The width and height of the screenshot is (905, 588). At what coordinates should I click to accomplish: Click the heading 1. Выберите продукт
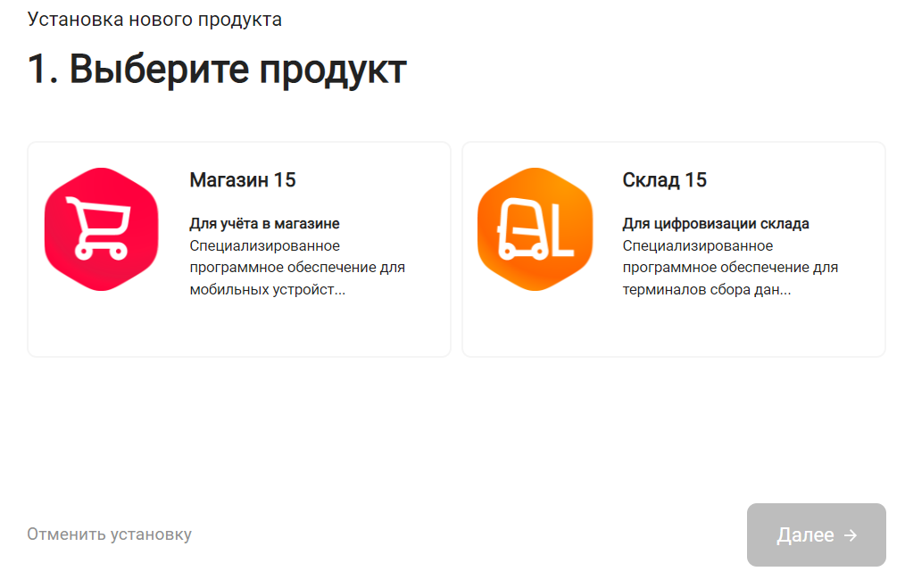point(217,70)
